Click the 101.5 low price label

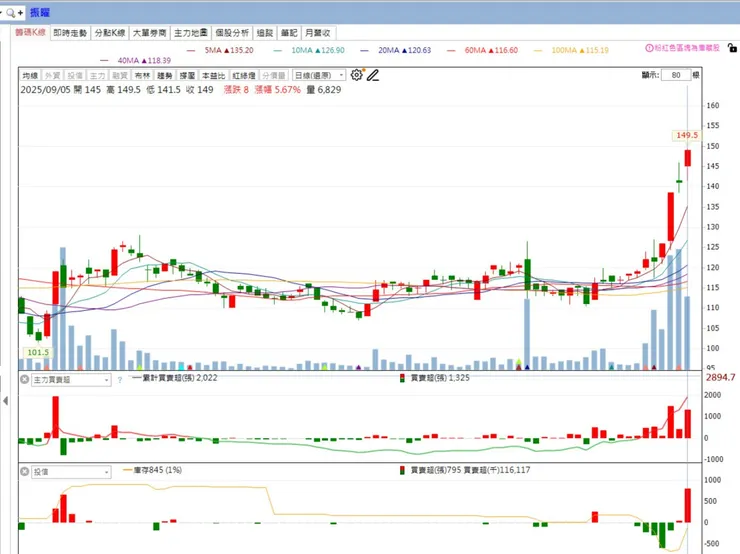coord(38,353)
